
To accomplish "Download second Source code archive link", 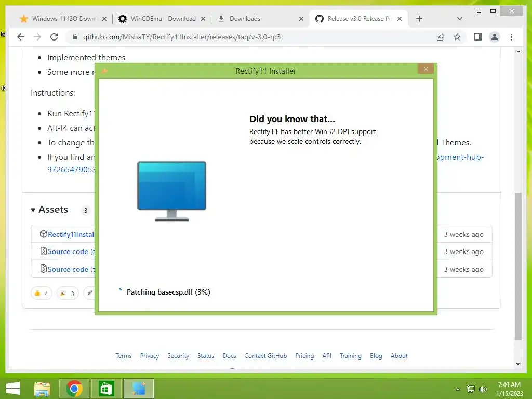I will click(x=71, y=269).
